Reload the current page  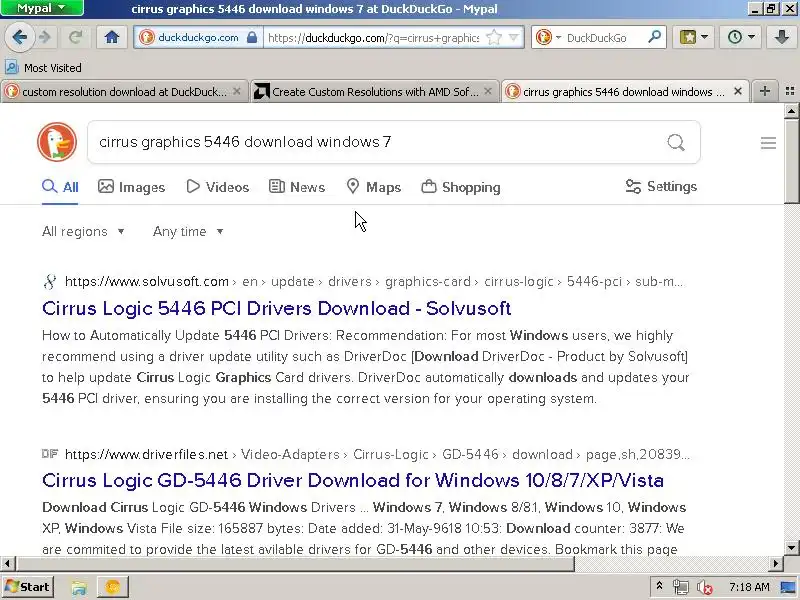tap(75, 37)
